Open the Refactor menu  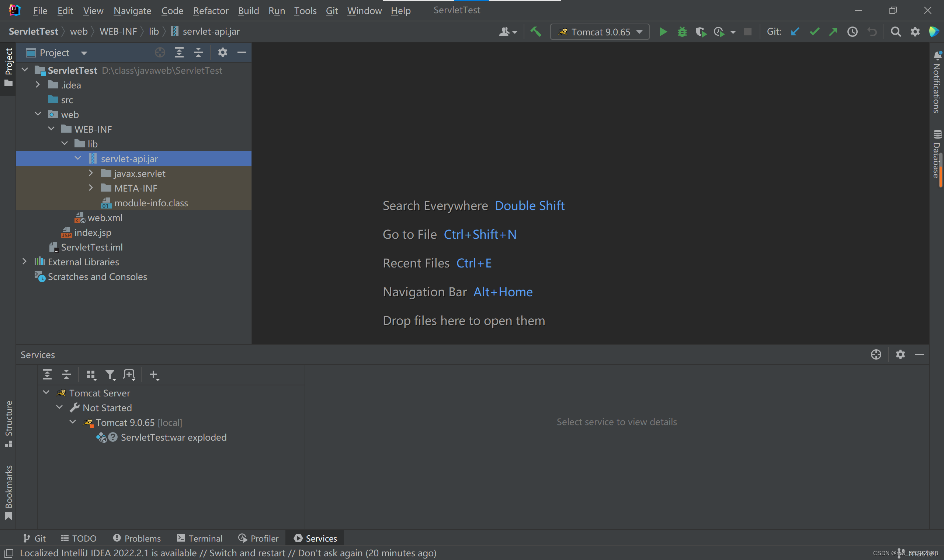210,11
